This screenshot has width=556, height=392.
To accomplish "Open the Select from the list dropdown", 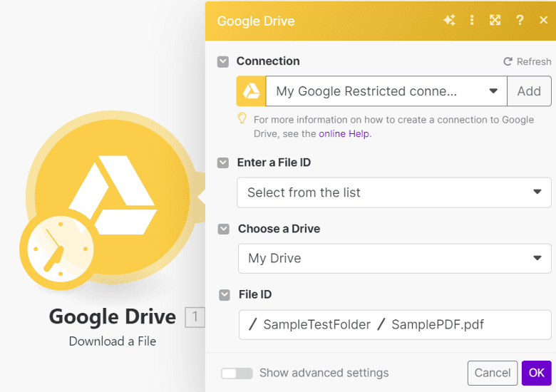I will coord(394,192).
